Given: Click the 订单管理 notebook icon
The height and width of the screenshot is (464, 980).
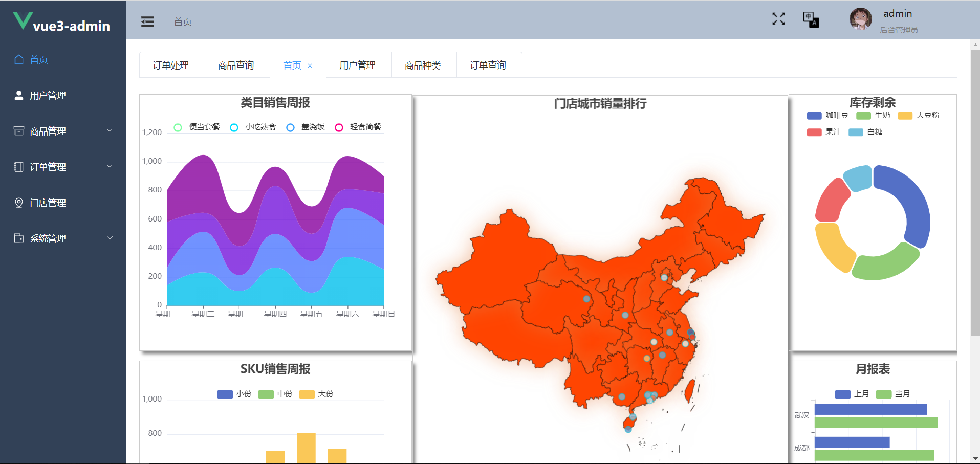Looking at the screenshot, I should point(19,167).
